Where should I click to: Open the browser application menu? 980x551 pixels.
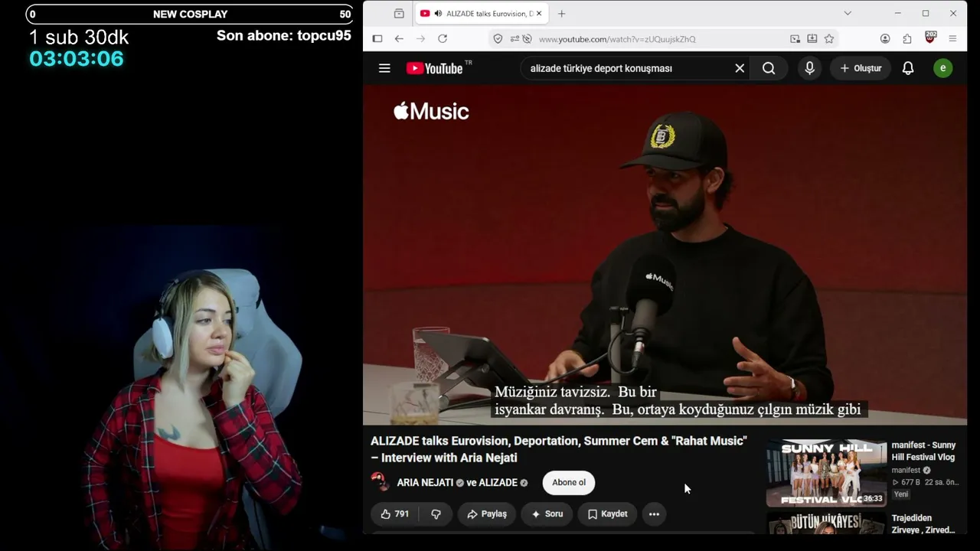pyautogui.click(x=953, y=38)
